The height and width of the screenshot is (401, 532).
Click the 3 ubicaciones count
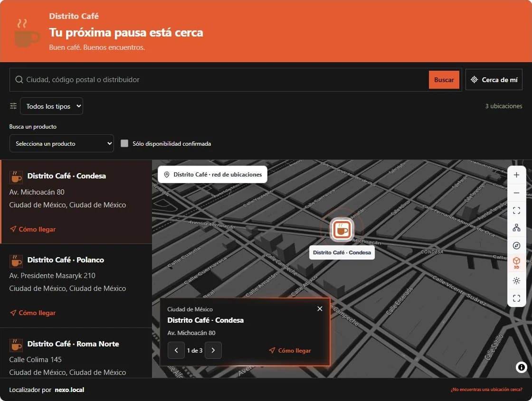click(x=503, y=106)
